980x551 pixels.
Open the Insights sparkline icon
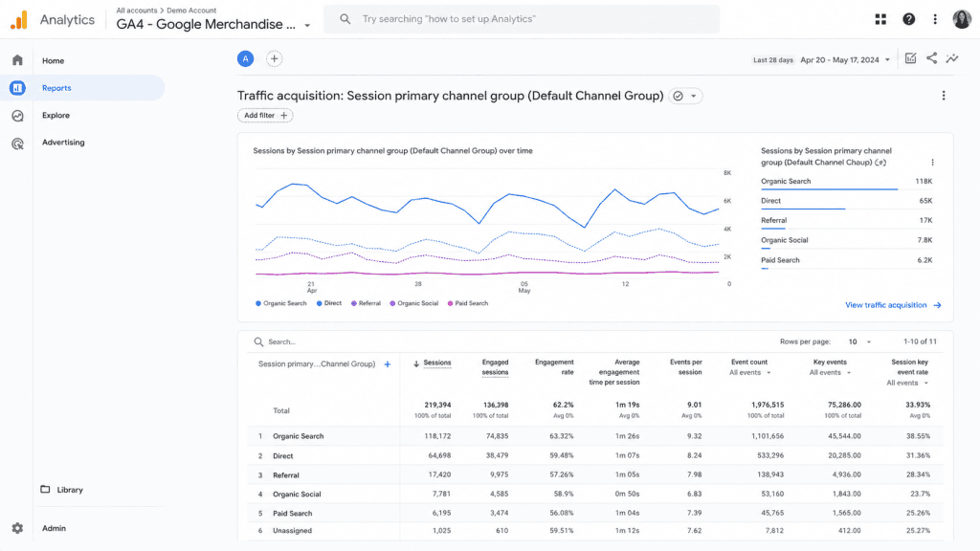tap(952, 58)
